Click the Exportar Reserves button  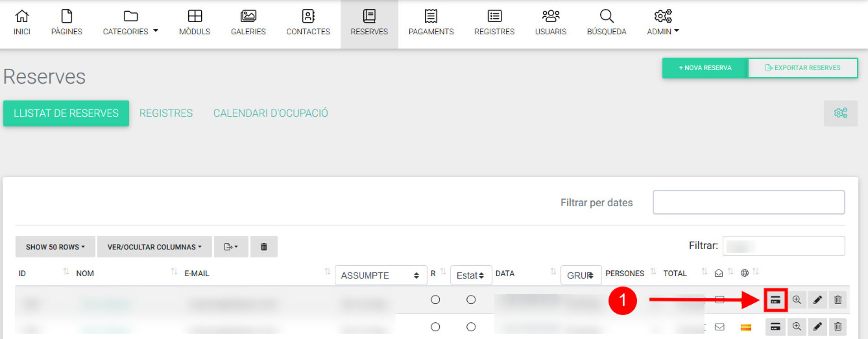[x=802, y=68]
